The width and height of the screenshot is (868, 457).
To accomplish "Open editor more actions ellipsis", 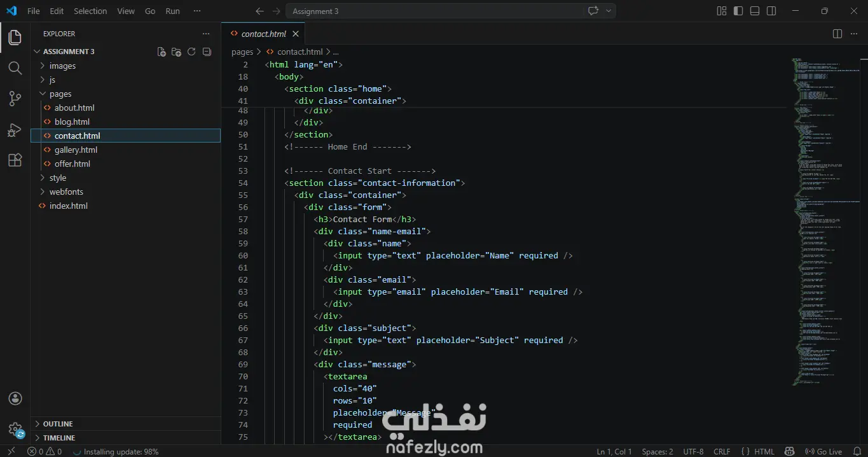I will point(853,34).
